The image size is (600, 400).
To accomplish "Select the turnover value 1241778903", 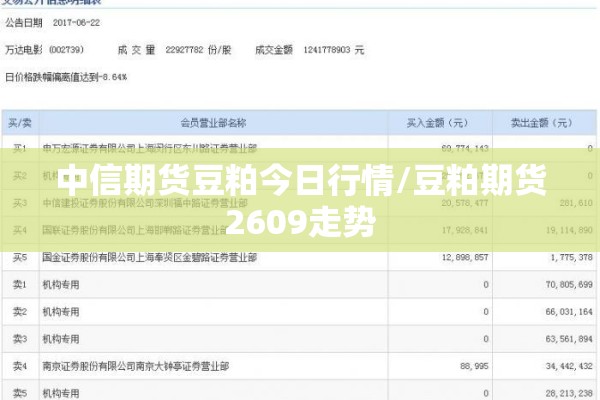I will click(327, 50).
